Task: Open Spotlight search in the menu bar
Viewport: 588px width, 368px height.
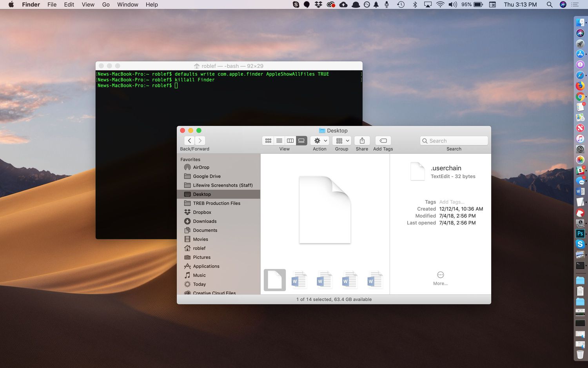Action: tap(550, 5)
